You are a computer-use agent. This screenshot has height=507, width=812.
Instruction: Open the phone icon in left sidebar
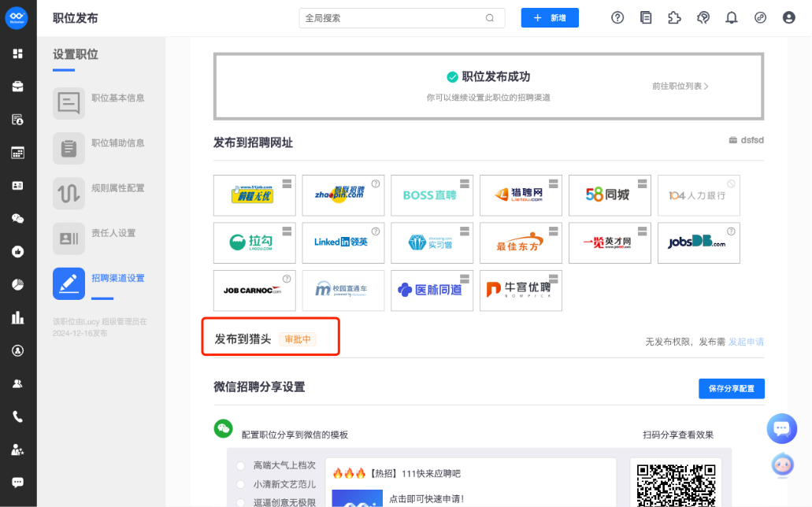(17, 417)
